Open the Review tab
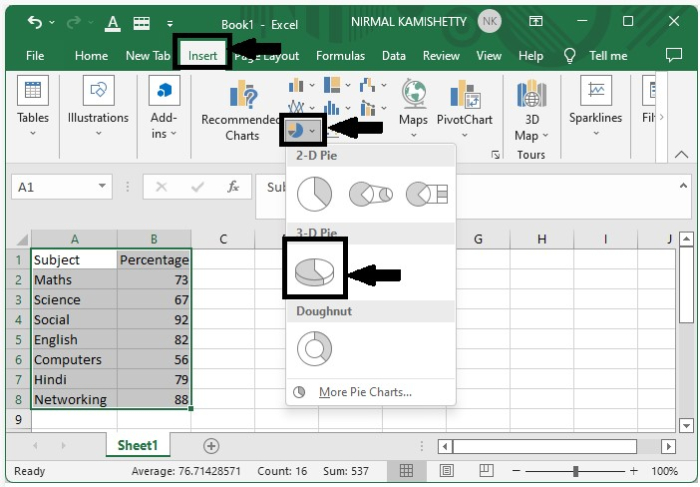Screen dimensions: 700x487 441,56
